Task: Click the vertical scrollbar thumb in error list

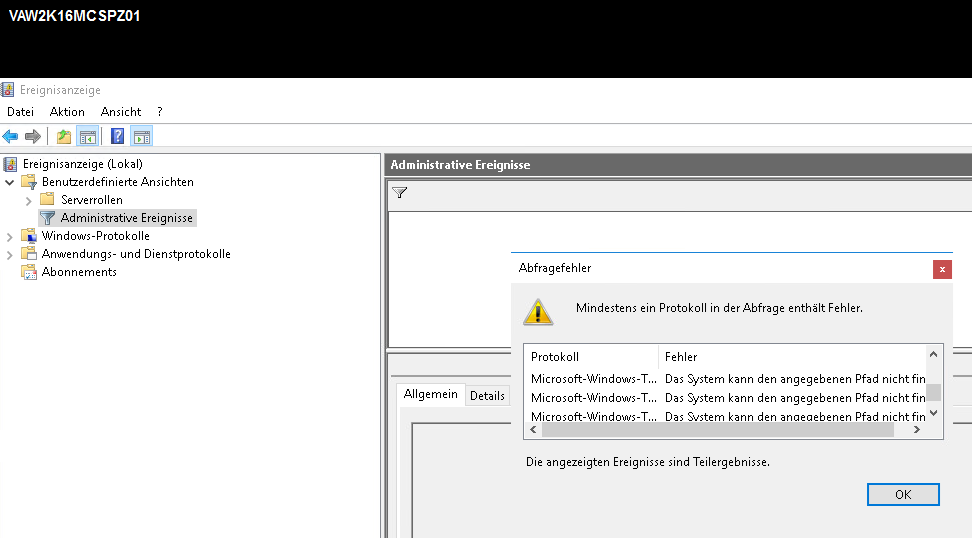Action: (934, 393)
